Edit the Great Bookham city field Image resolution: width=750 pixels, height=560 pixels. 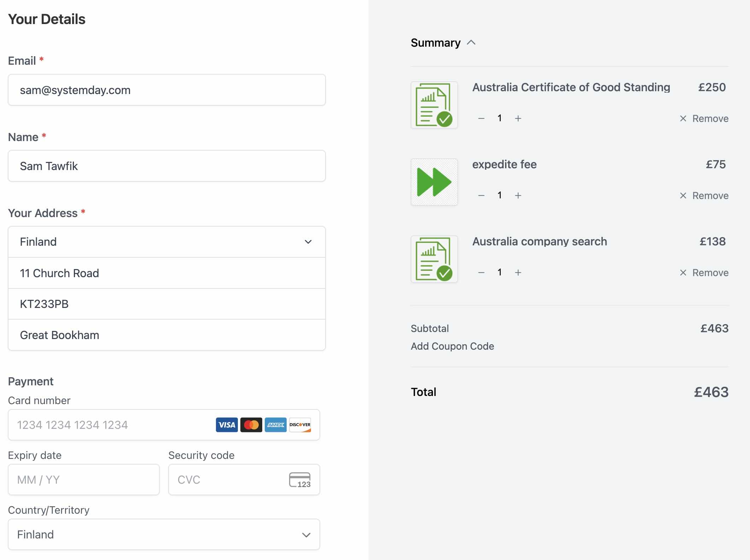click(167, 335)
